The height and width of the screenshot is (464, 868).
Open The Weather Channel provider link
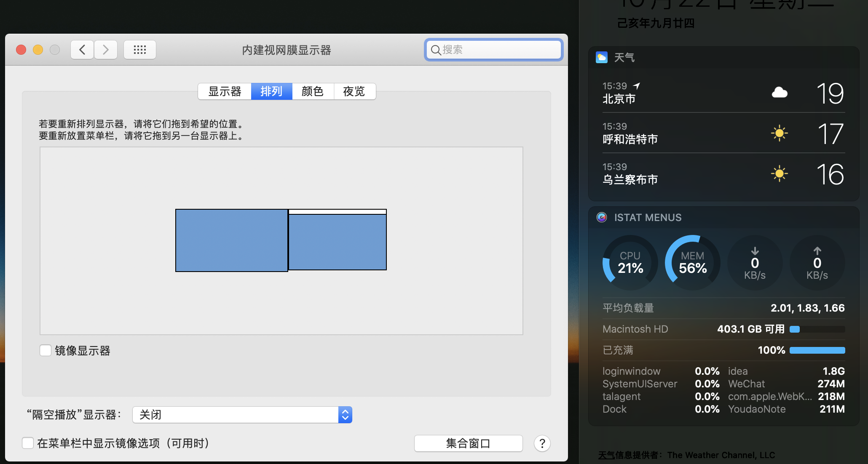tap(721, 455)
